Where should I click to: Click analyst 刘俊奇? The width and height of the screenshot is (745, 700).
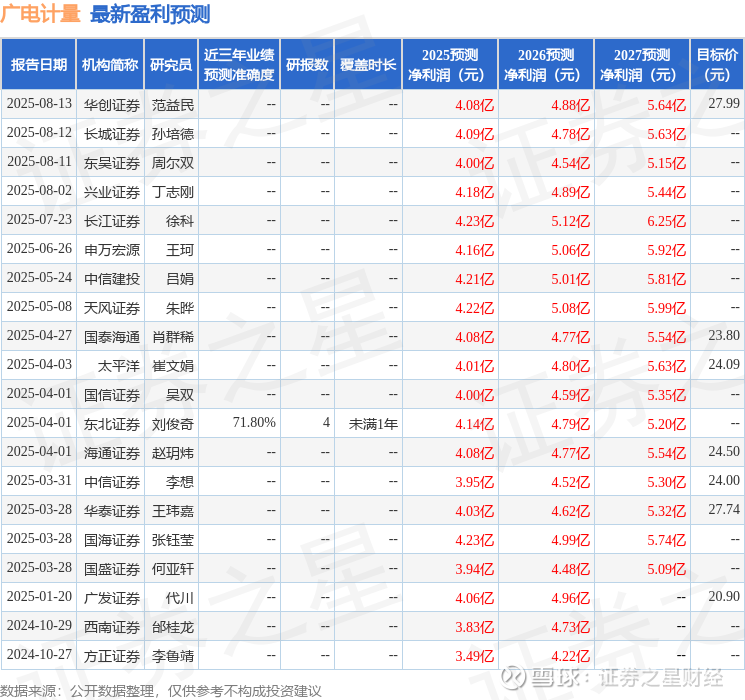tap(172, 424)
